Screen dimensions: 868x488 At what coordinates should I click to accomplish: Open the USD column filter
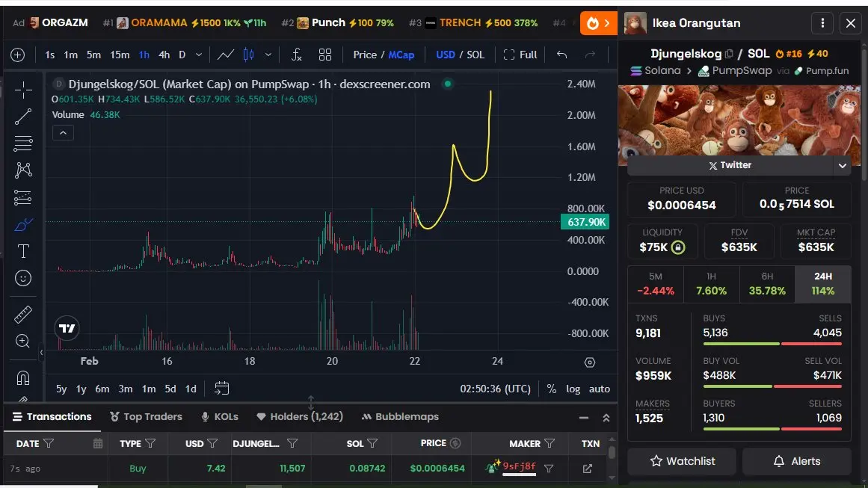[212, 444]
